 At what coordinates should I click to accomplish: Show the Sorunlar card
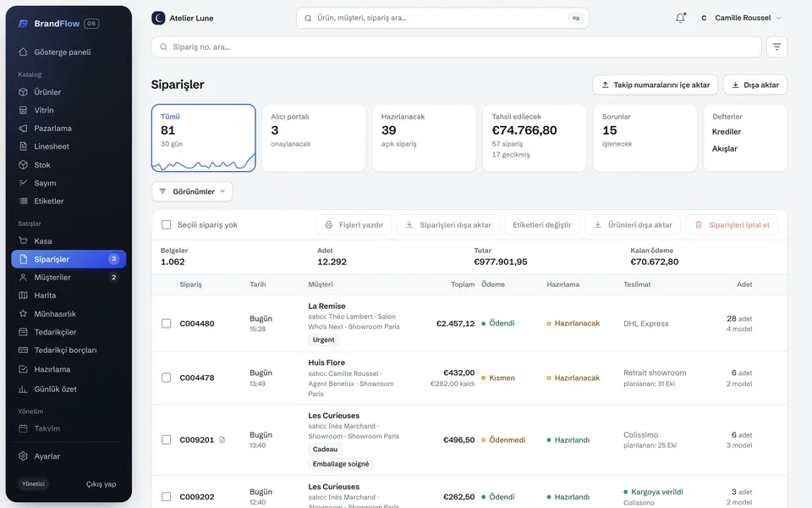click(645, 138)
